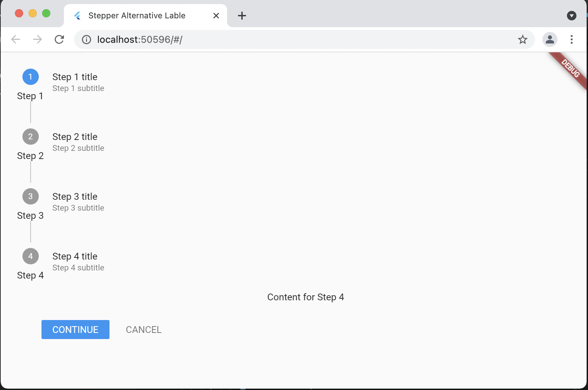View site information icon in address bar
The width and height of the screenshot is (588, 390).
[x=87, y=39]
